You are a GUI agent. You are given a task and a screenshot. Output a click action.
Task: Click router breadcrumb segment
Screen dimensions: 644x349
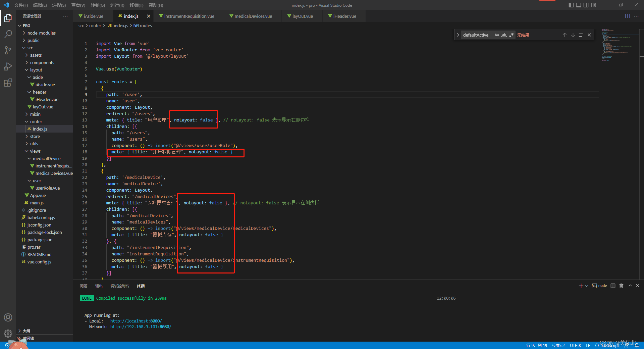pos(95,26)
